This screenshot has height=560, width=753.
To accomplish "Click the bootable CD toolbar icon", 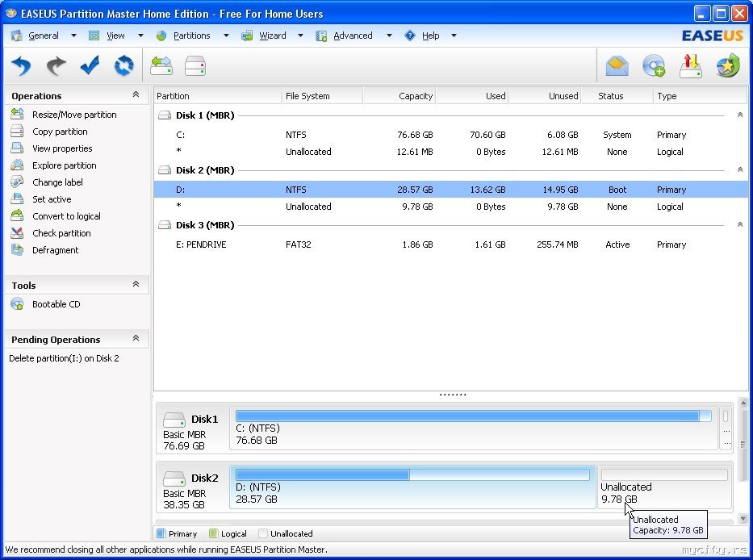I will coord(653,66).
